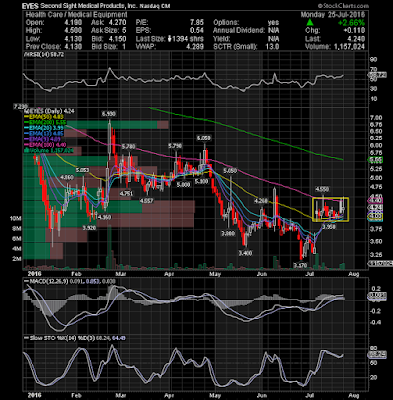Click the EYES ticker symbol in the header
393x400 pixels.
(29, 6)
